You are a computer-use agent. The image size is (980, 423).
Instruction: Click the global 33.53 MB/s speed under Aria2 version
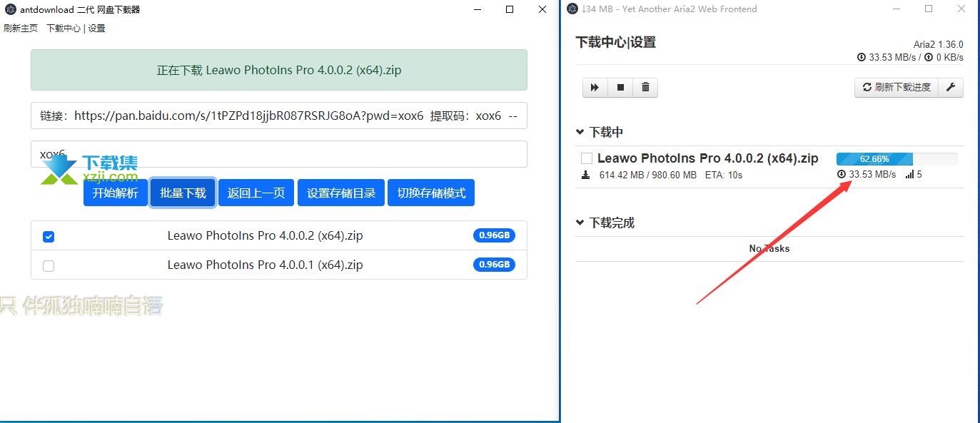pos(892,58)
